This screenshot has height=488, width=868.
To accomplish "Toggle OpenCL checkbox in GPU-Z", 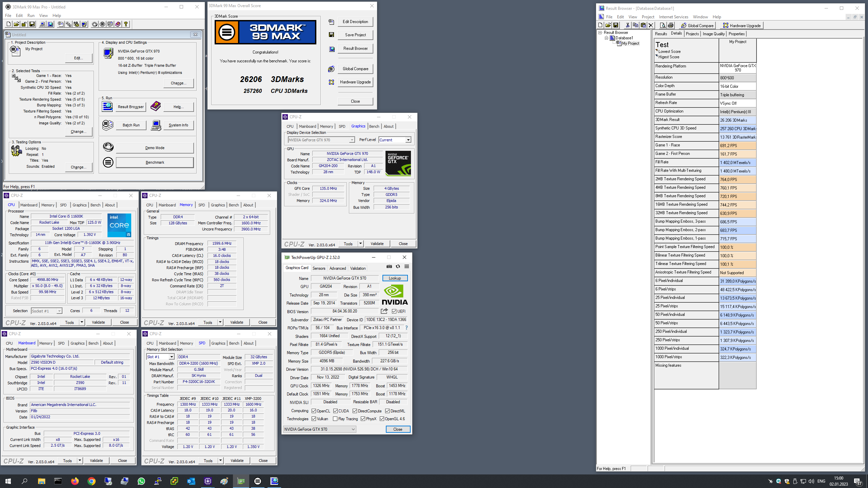I will (314, 411).
